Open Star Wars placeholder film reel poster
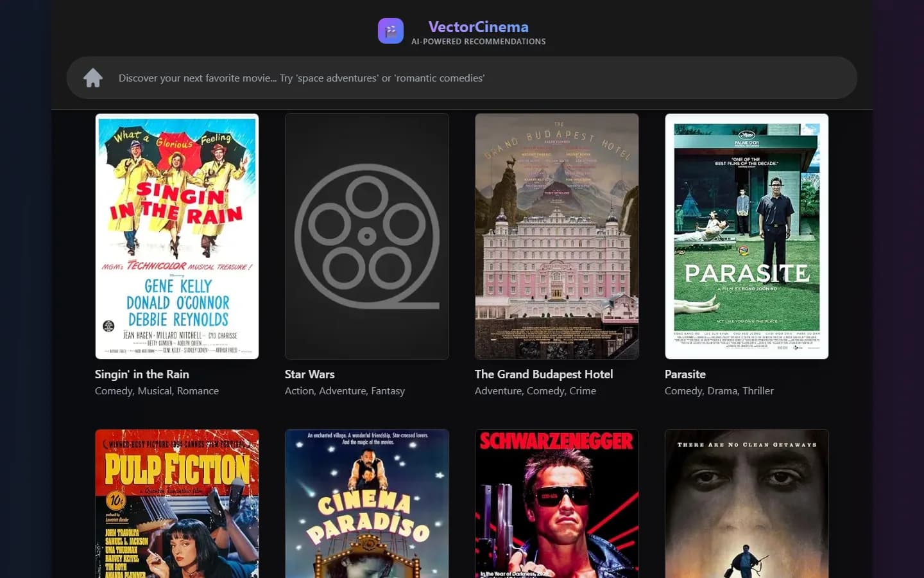The width and height of the screenshot is (924, 578). [x=367, y=236]
